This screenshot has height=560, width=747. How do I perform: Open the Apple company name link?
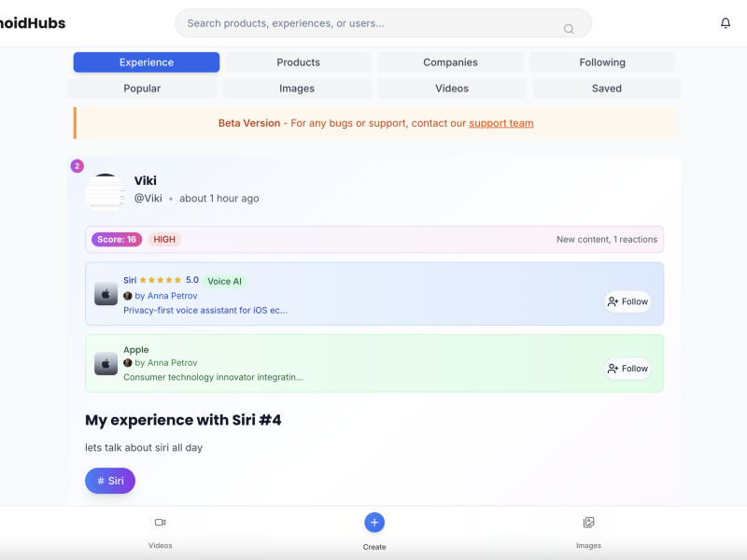click(135, 349)
